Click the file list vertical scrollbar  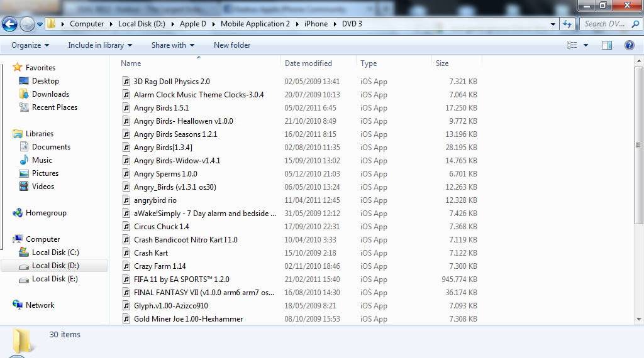(639, 145)
